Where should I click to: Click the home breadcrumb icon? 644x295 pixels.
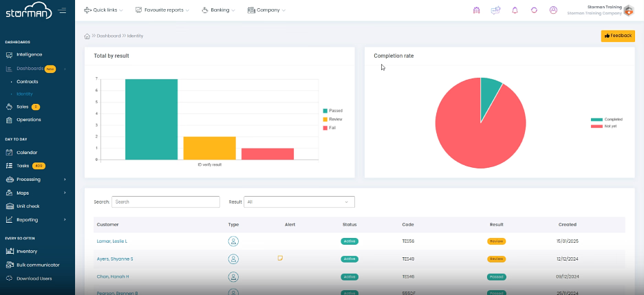point(87,36)
